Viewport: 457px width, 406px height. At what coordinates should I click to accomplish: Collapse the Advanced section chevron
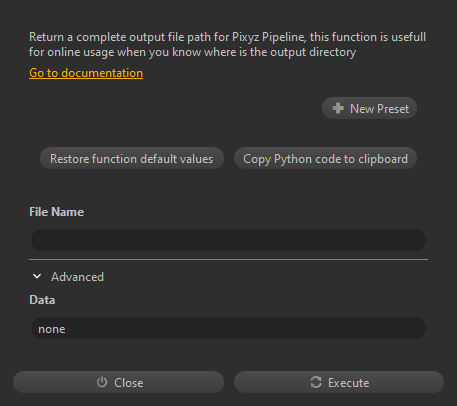(37, 276)
